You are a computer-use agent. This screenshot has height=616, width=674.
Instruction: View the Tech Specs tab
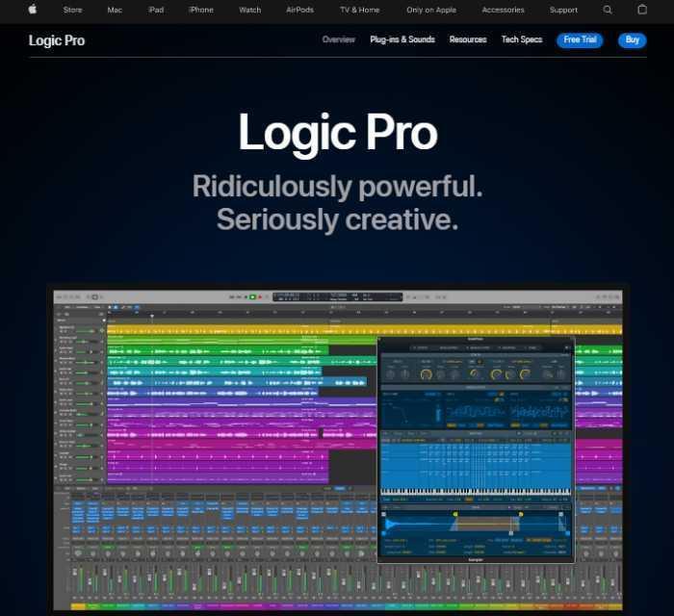tap(522, 39)
